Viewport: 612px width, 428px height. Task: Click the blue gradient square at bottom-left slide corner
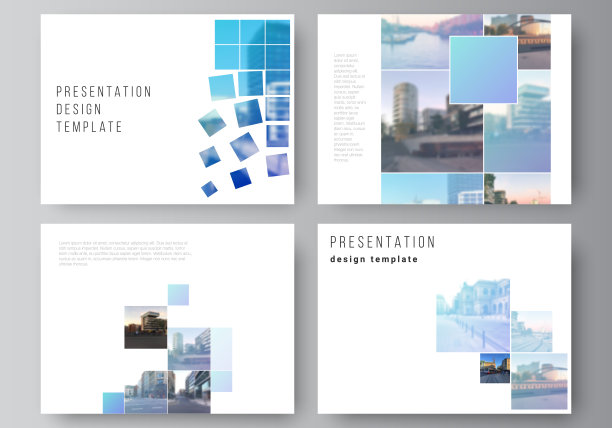pos(113,402)
